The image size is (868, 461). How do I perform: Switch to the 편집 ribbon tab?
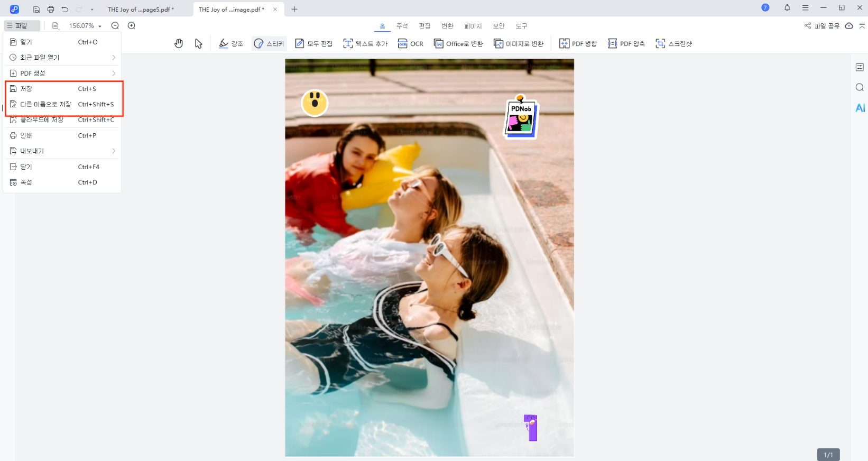click(x=425, y=26)
